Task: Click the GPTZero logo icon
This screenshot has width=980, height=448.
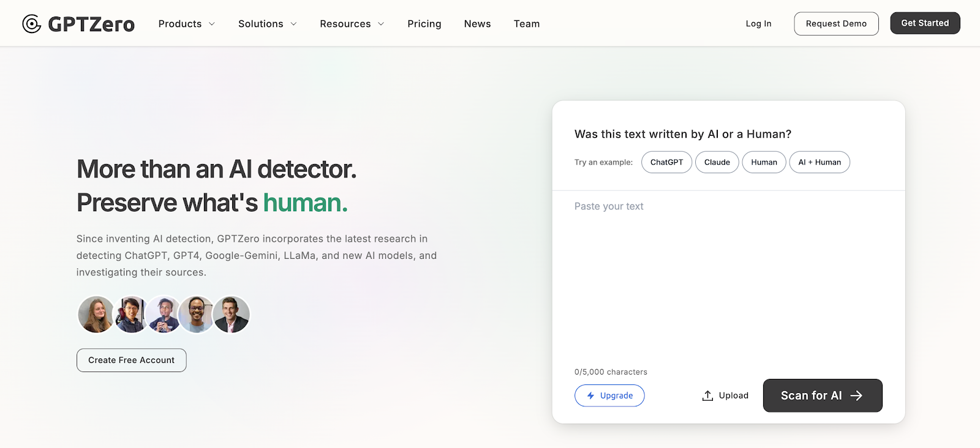Action: pos(32,23)
